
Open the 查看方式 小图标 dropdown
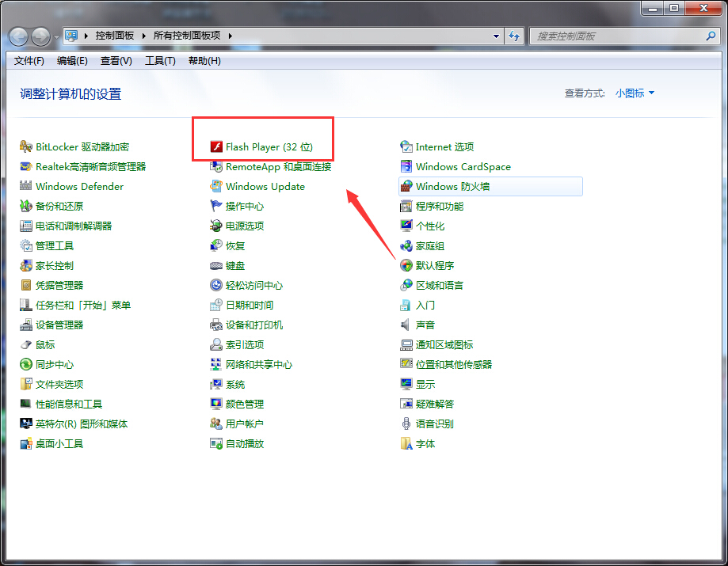[634, 93]
